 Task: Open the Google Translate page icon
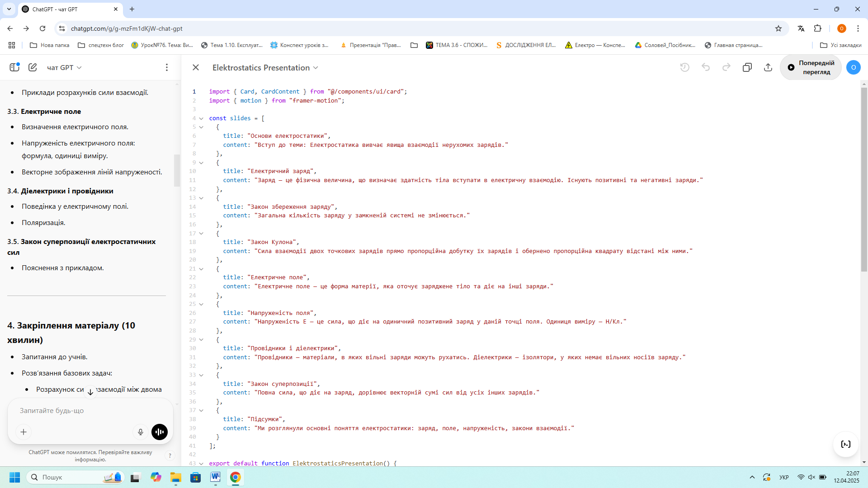tap(801, 28)
